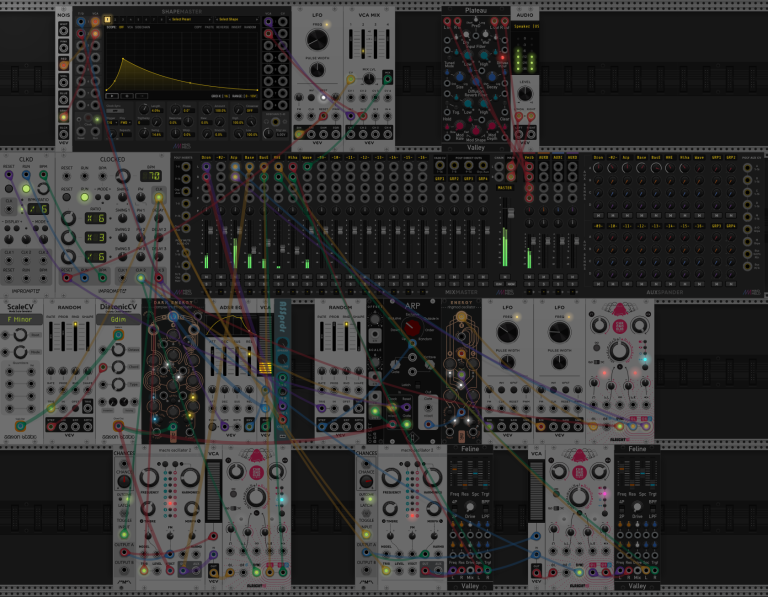768x597 pixels.
Task: Click the CLOCKED module CLK 2 output jack
Action: [141, 278]
